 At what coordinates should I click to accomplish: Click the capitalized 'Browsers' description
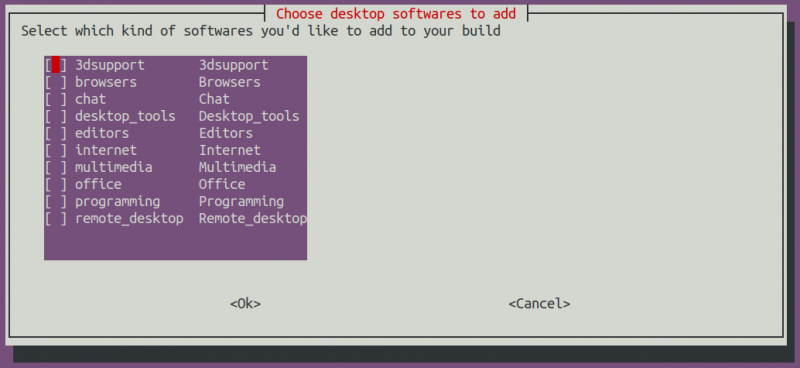(x=230, y=82)
